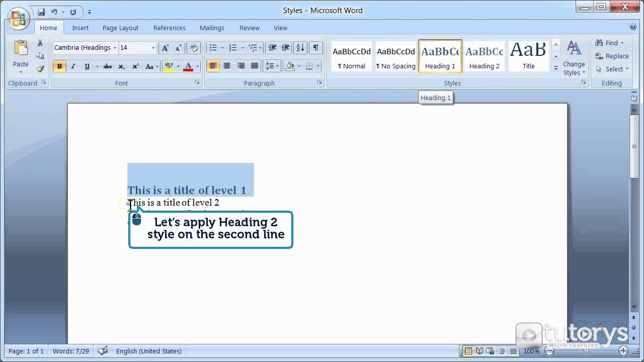The width and height of the screenshot is (644, 362).
Task: Align text right
Action: (241, 66)
